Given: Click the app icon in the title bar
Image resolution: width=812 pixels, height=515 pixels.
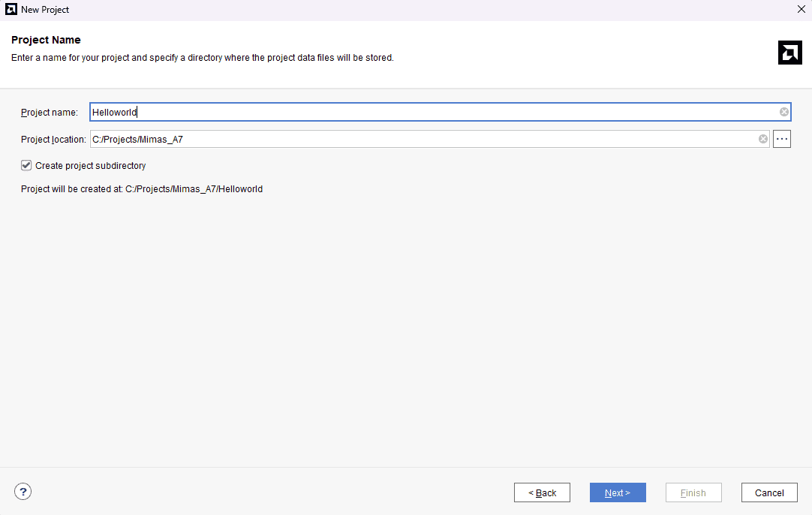Looking at the screenshot, I should click(x=11, y=10).
